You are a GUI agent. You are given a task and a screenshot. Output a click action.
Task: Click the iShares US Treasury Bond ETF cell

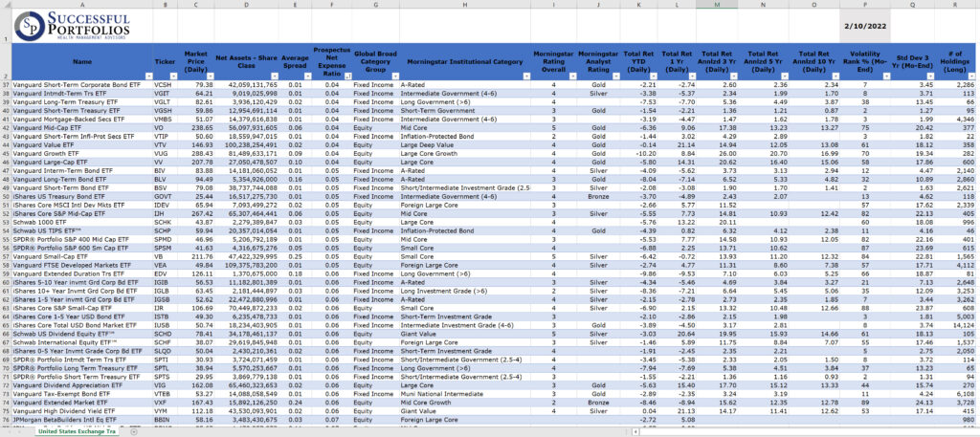[82, 196]
